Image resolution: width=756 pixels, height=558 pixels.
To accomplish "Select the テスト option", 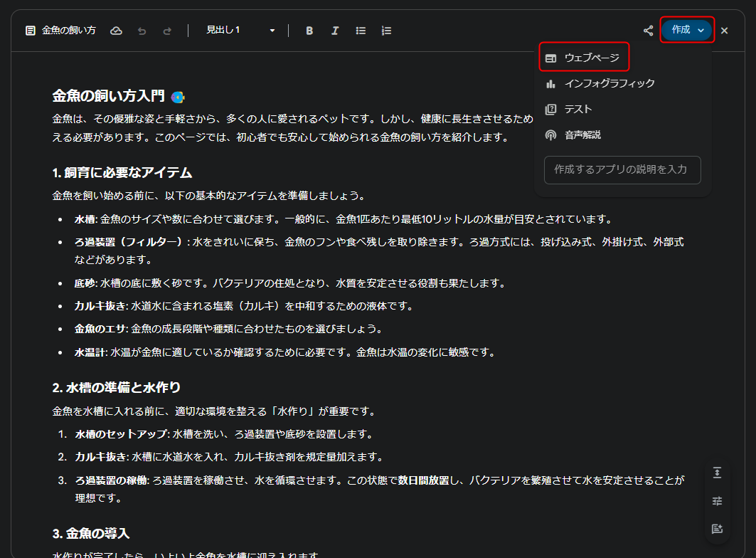I will pyautogui.click(x=577, y=109).
